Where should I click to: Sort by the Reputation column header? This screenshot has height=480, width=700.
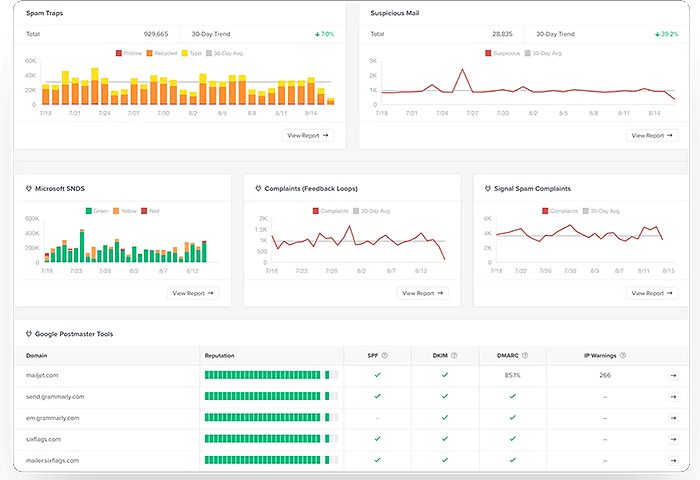pos(220,355)
